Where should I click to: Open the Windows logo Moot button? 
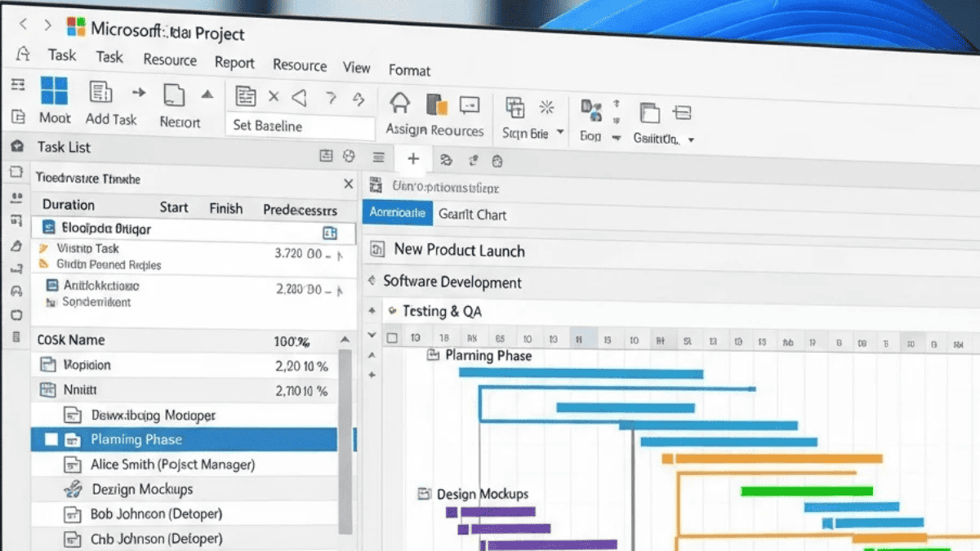click(55, 91)
